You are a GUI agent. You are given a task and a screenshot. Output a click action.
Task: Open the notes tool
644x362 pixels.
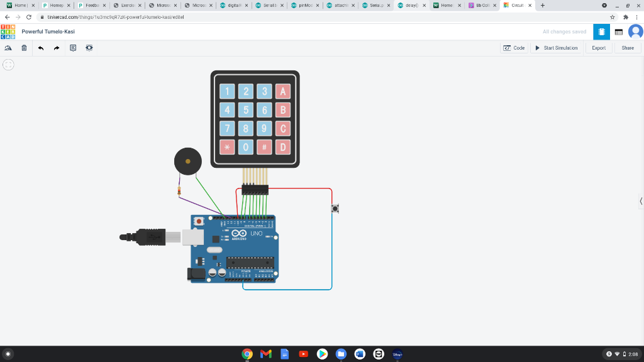coord(73,48)
